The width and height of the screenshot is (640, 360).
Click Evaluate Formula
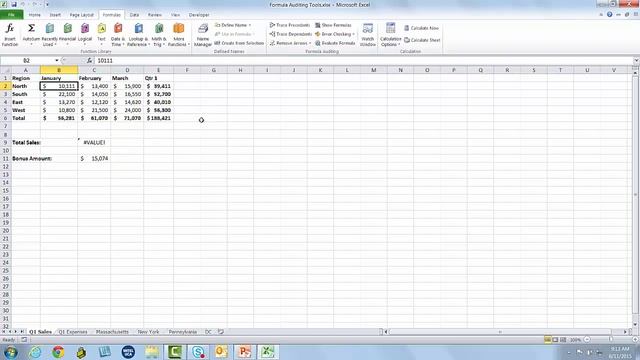[x=335, y=43]
